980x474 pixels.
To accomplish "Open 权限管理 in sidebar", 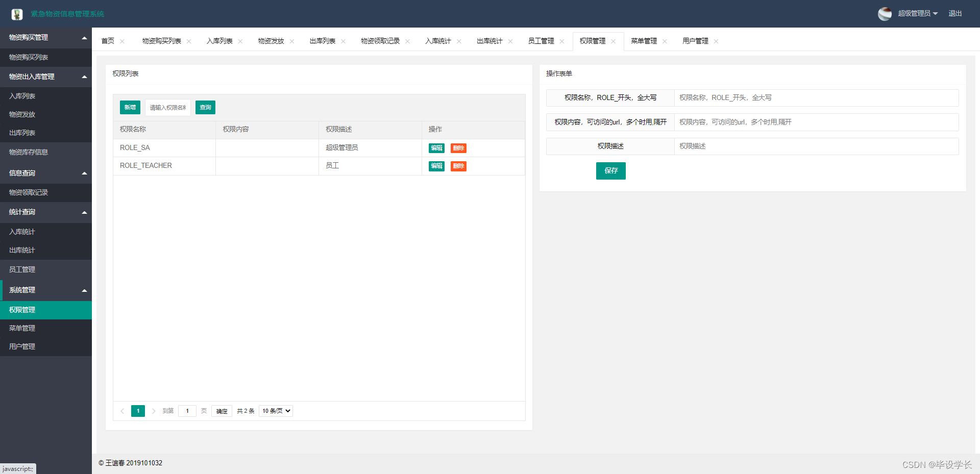I will click(46, 310).
